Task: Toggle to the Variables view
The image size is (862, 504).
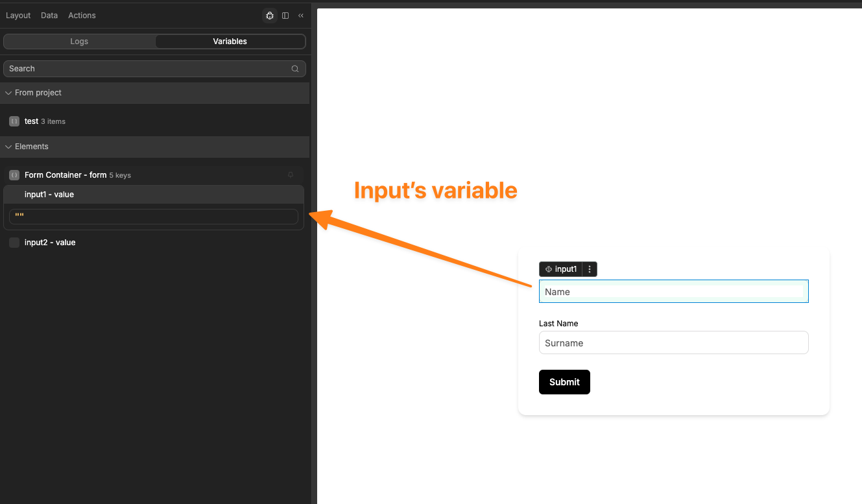Action: [x=230, y=41]
